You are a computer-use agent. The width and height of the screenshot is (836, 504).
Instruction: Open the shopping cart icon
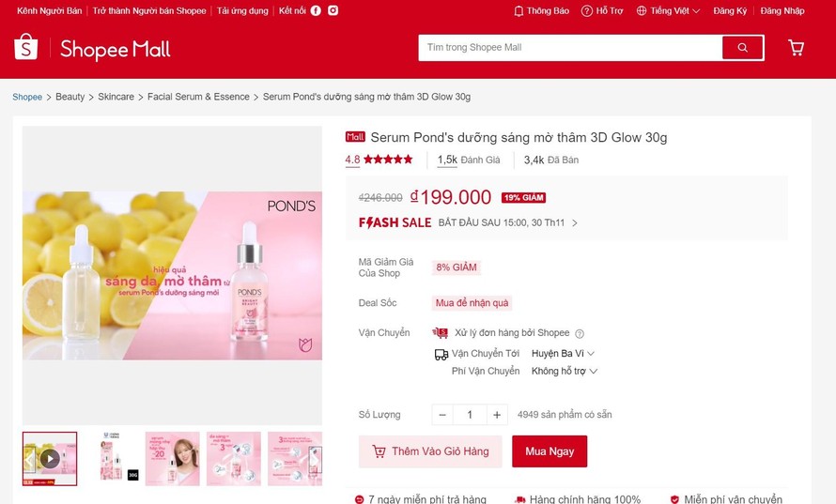[796, 48]
